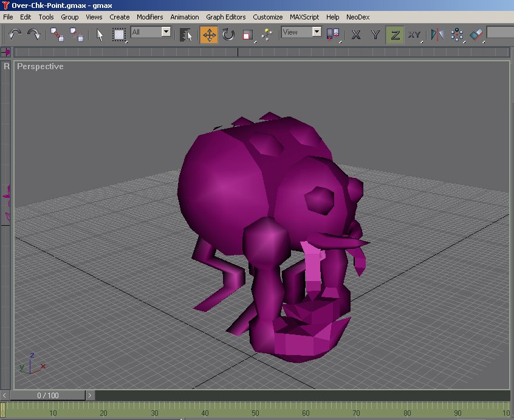Activate the Select and Scale tool
The height and width of the screenshot is (420, 514).
[x=248, y=35]
